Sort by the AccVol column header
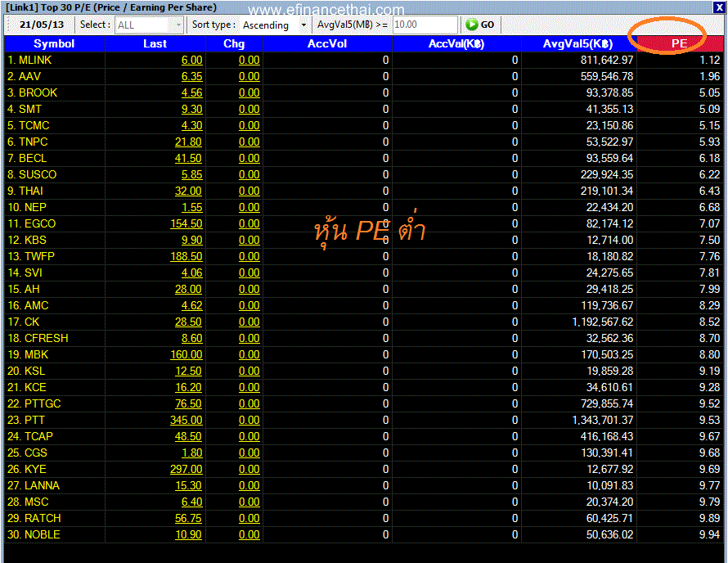Image resolution: width=728 pixels, height=563 pixels. pos(327,43)
